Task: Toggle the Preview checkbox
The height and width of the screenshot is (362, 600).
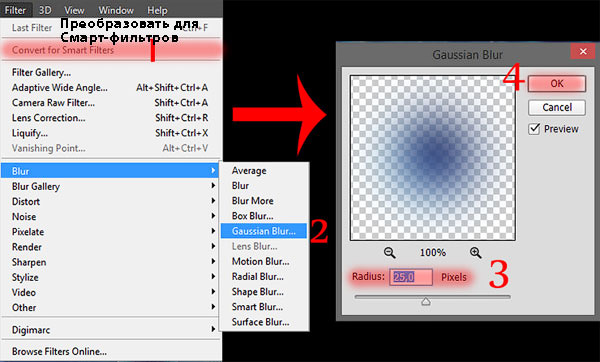Action: (534, 129)
